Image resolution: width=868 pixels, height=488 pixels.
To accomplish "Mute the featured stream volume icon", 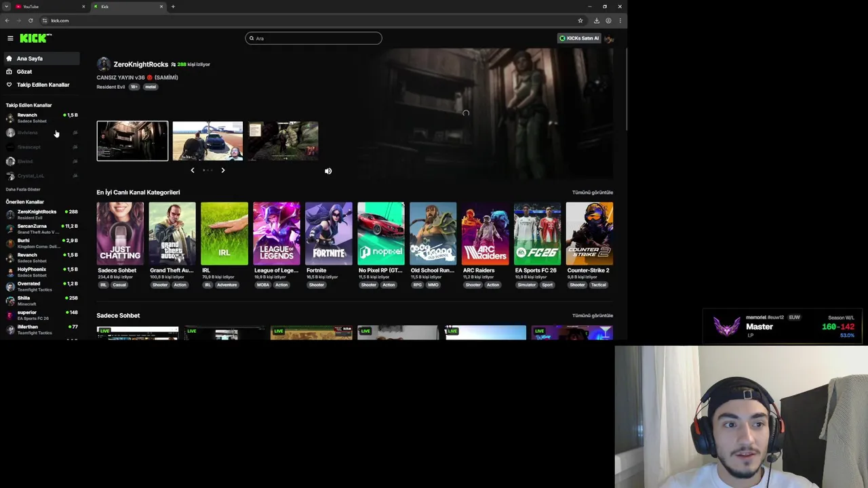I will (328, 171).
